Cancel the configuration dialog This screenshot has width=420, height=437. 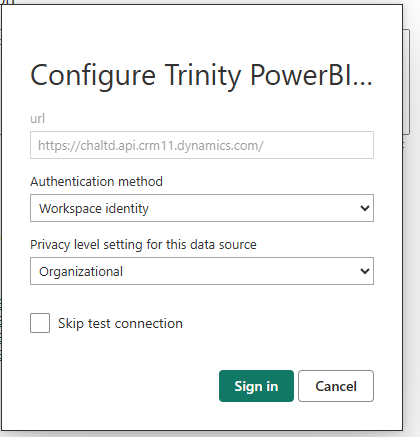[336, 386]
